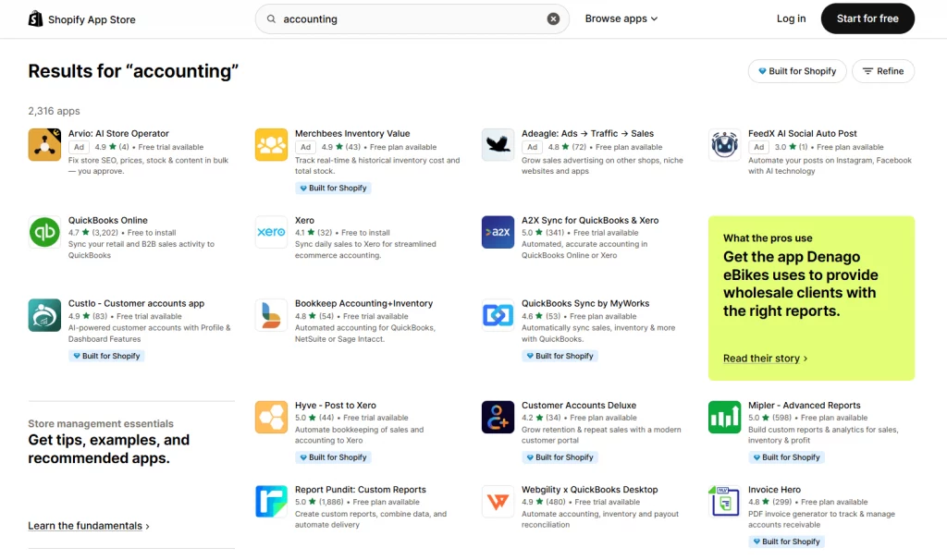Click Built for Shopify badge under Merchbees

coord(333,189)
